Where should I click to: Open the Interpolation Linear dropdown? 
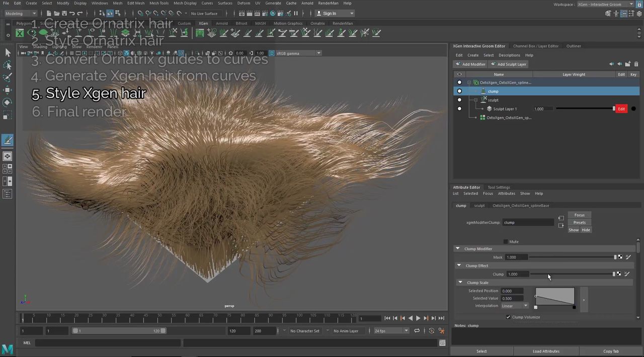515,306
